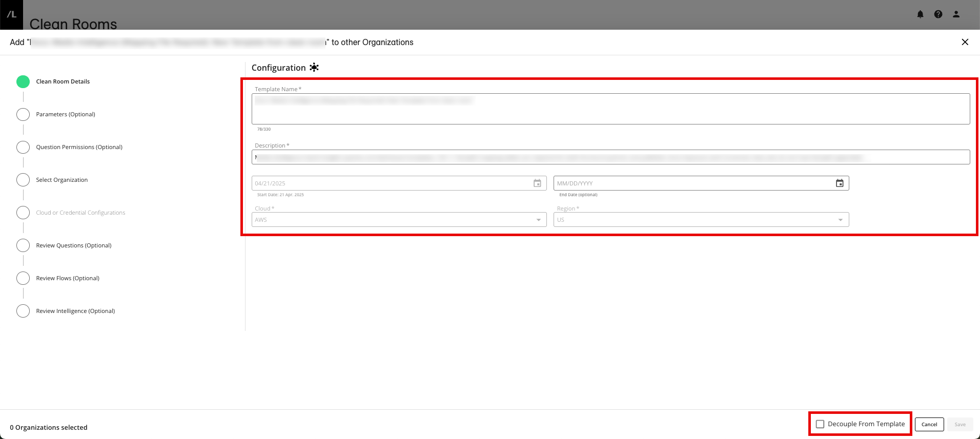Open the notifications bell
The height and width of the screenshot is (439, 980).
pyautogui.click(x=920, y=14)
